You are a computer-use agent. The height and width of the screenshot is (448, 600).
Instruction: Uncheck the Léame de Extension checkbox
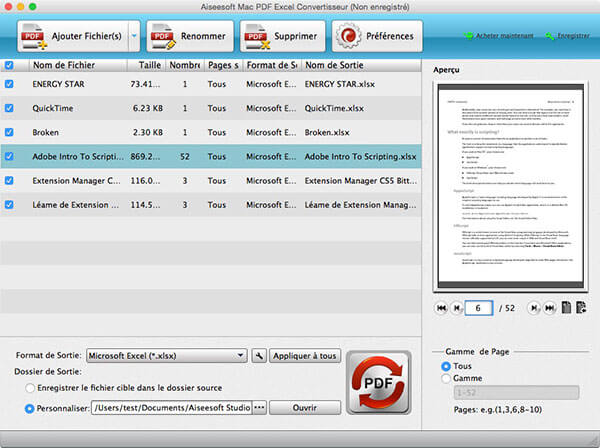pos(9,204)
